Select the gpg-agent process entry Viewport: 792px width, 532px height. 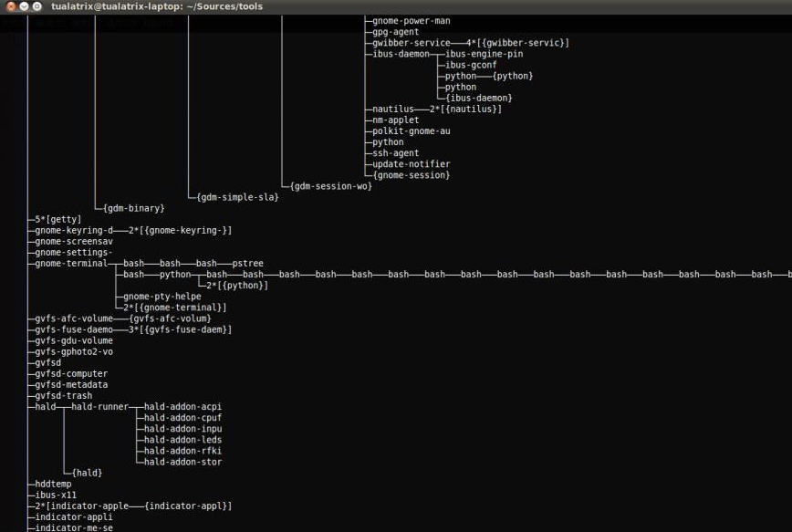395,32
